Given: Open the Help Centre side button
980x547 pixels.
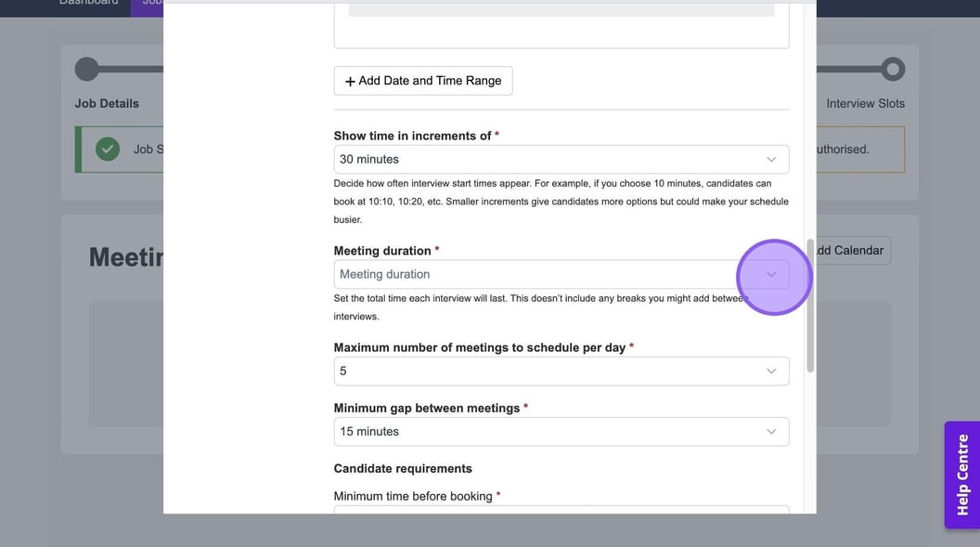Looking at the screenshot, I should [961, 475].
